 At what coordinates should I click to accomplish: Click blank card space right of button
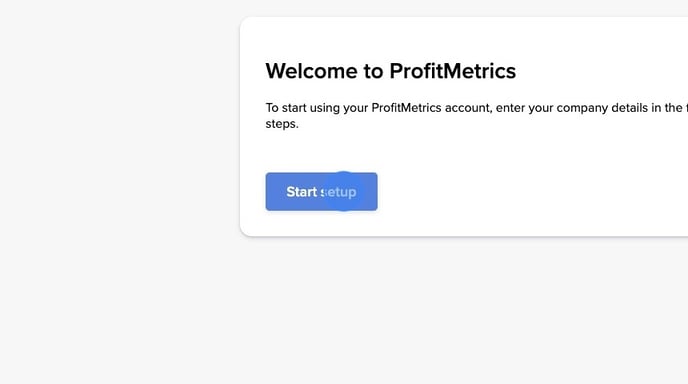click(x=527, y=191)
